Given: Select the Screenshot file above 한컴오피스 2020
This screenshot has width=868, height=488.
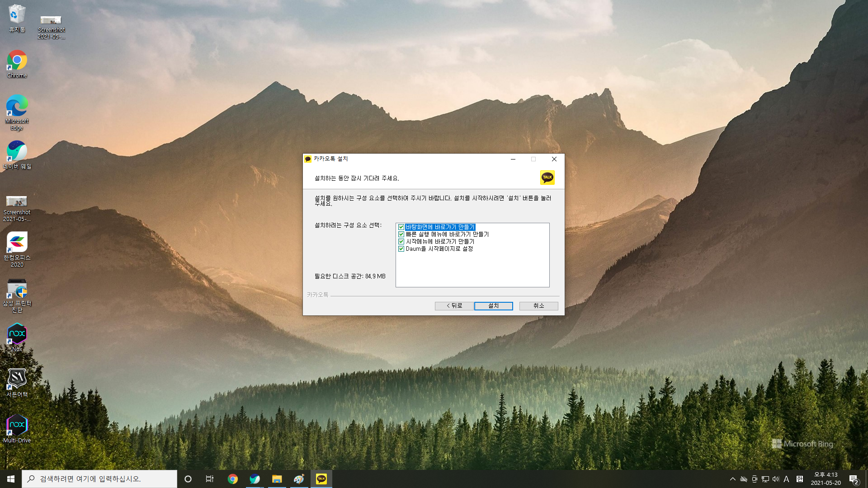Looking at the screenshot, I should 17,208.
